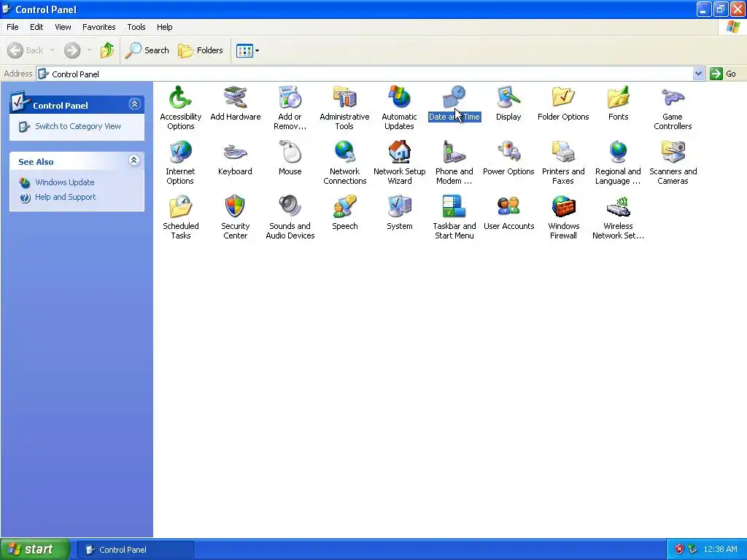Image resolution: width=747 pixels, height=560 pixels.
Task: Open the Mouse settings icon
Action: [x=290, y=152]
